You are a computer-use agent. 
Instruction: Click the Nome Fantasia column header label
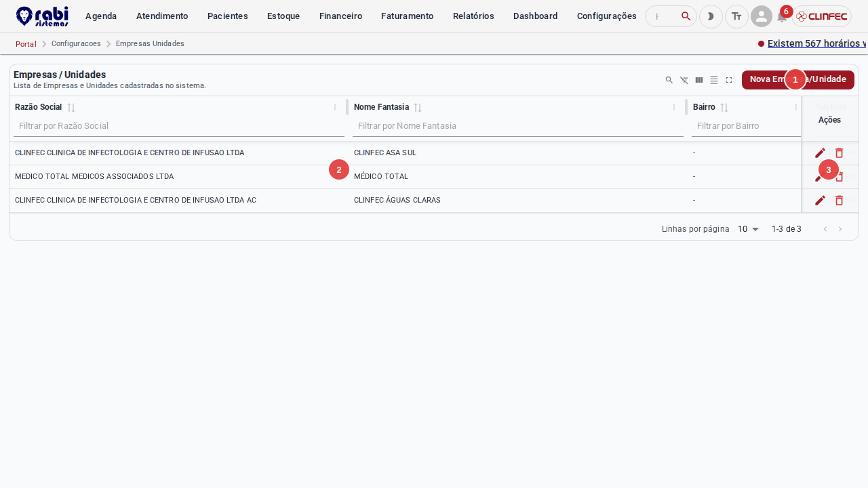381,107
